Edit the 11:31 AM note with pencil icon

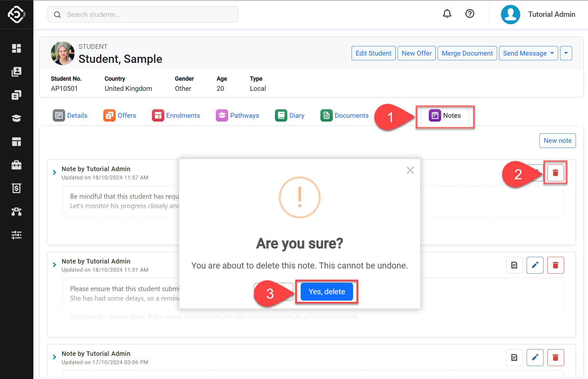(x=535, y=265)
